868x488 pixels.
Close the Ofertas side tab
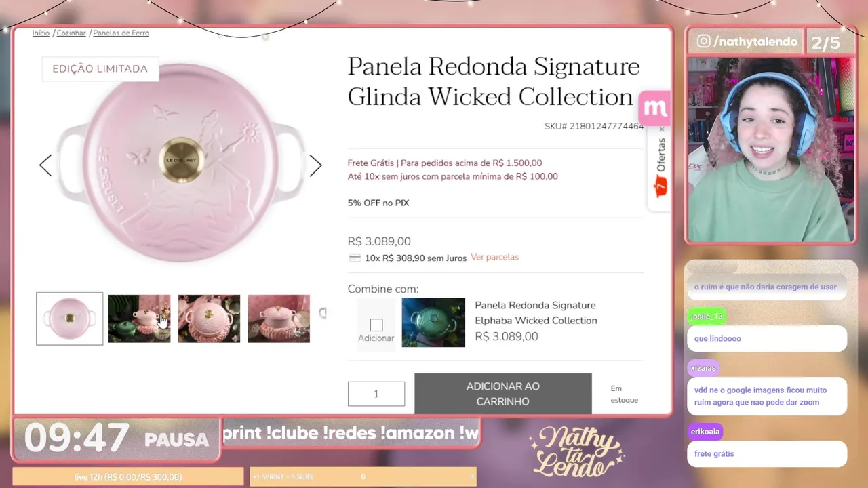(x=662, y=129)
